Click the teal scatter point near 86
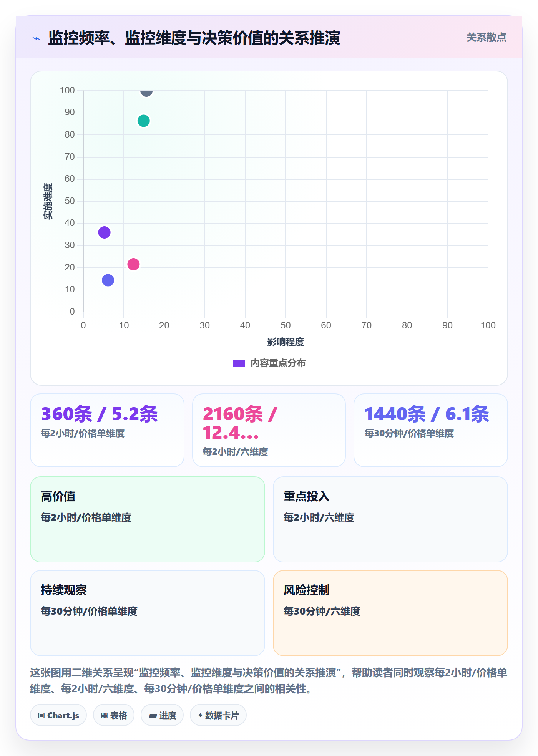This screenshot has height=756, width=538. [143, 121]
